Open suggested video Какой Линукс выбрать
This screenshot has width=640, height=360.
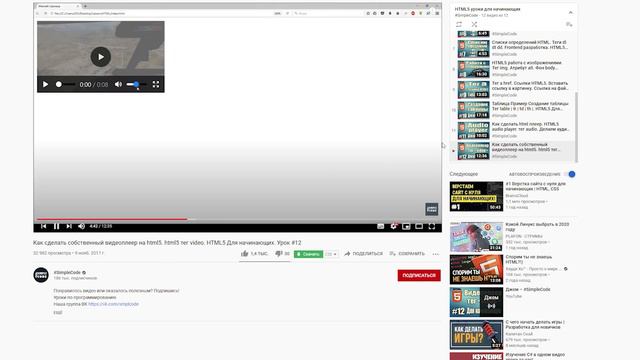[513, 237]
